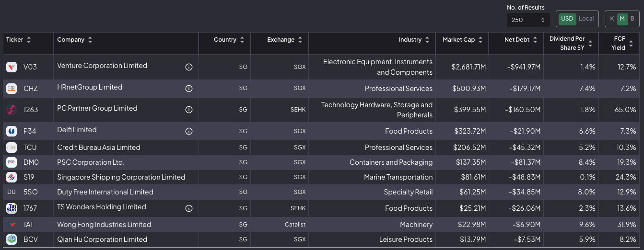The image size is (644, 250).
Task: Sort table by Market Cap column
Action: 480,40
